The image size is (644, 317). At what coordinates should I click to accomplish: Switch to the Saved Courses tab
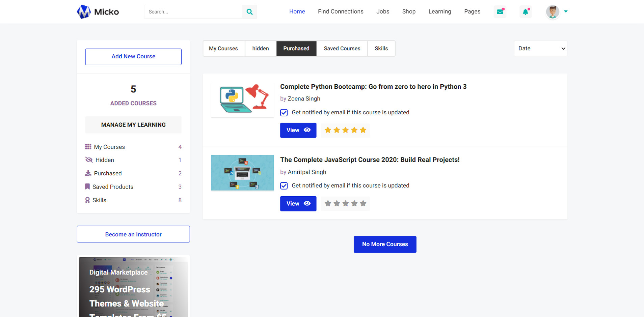point(342,49)
